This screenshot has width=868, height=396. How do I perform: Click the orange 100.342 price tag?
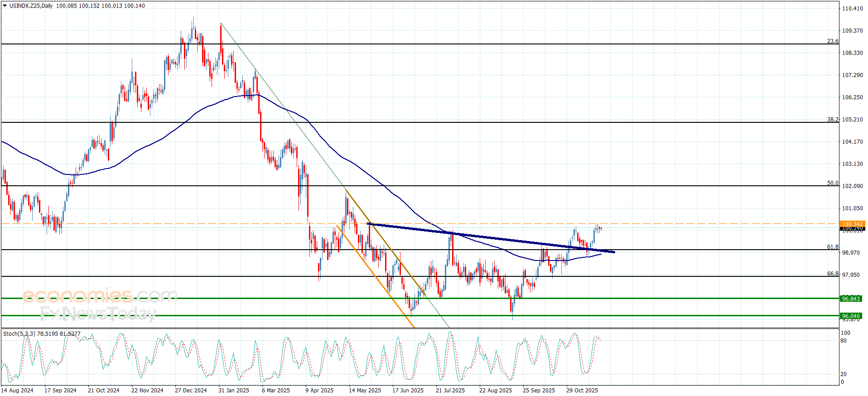coord(852,224)
